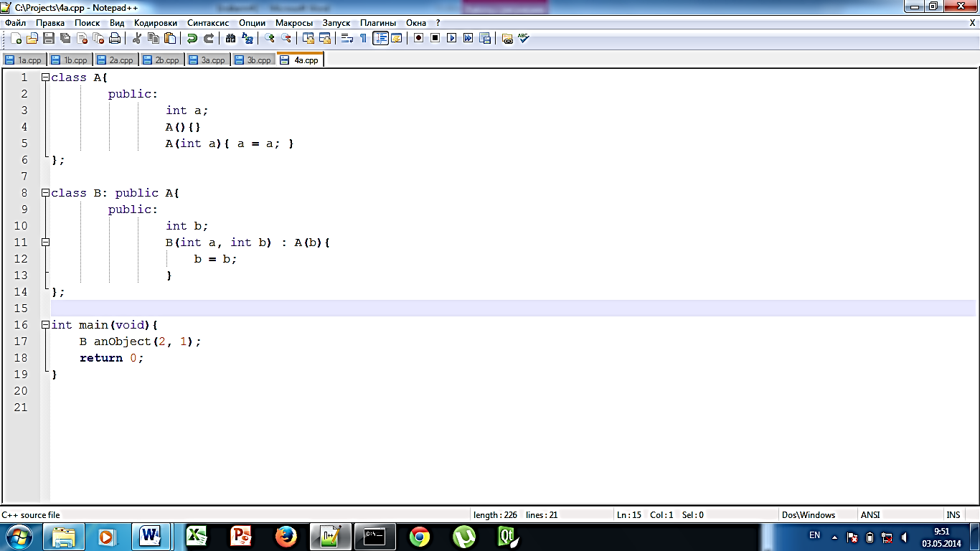Create a new file with New icon

pos(15,38)
